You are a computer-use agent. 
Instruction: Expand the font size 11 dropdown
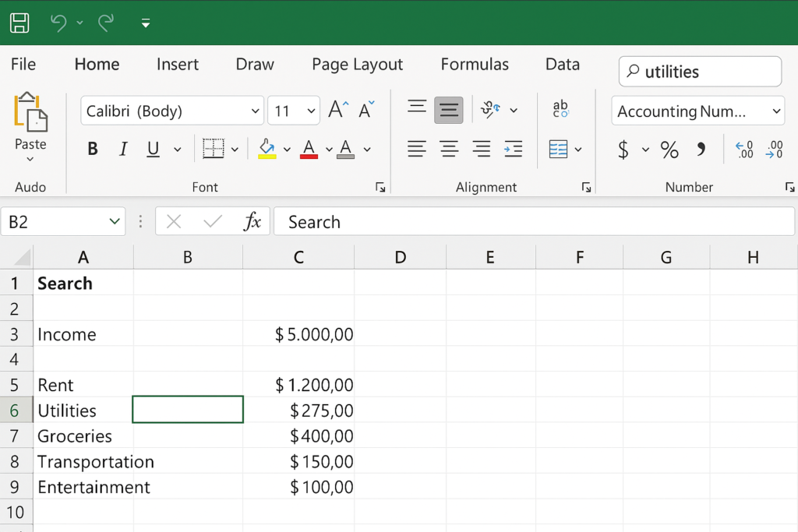[312, 111]
